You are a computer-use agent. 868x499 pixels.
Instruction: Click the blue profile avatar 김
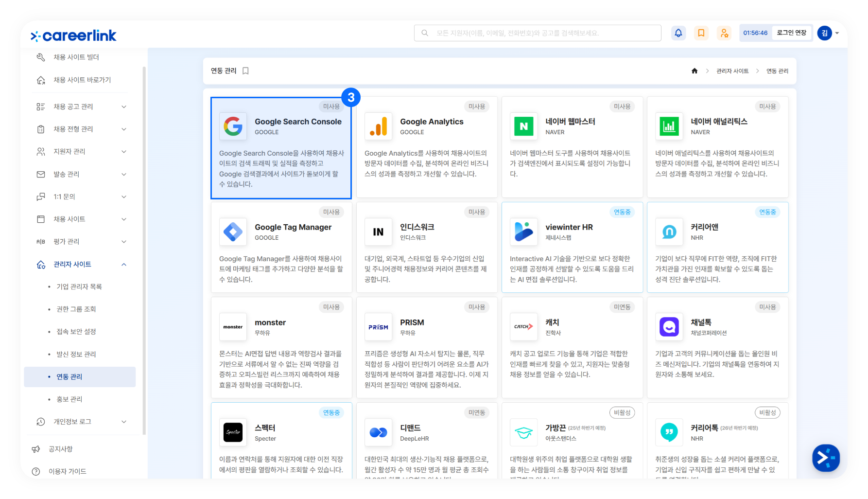pos(824,33)
